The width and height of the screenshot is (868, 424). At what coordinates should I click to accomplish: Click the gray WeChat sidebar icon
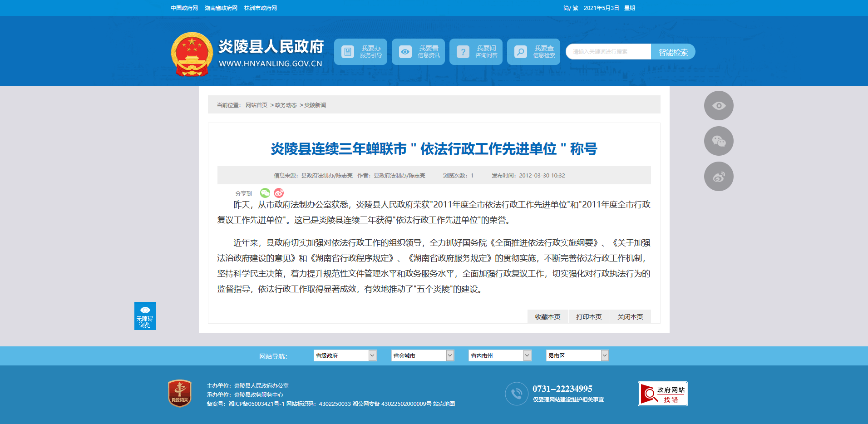(718, 141)
